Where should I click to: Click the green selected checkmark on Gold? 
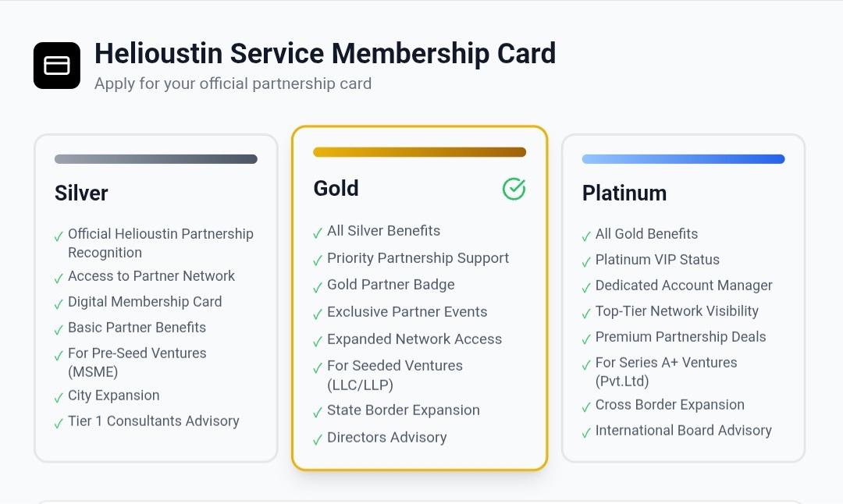(514, 189)
